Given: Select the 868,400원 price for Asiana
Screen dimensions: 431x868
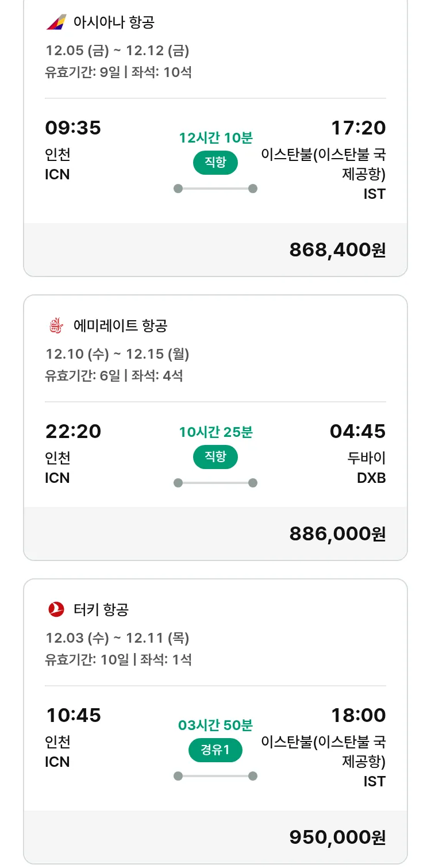Looking at the screenshot, I should (337, 249).
